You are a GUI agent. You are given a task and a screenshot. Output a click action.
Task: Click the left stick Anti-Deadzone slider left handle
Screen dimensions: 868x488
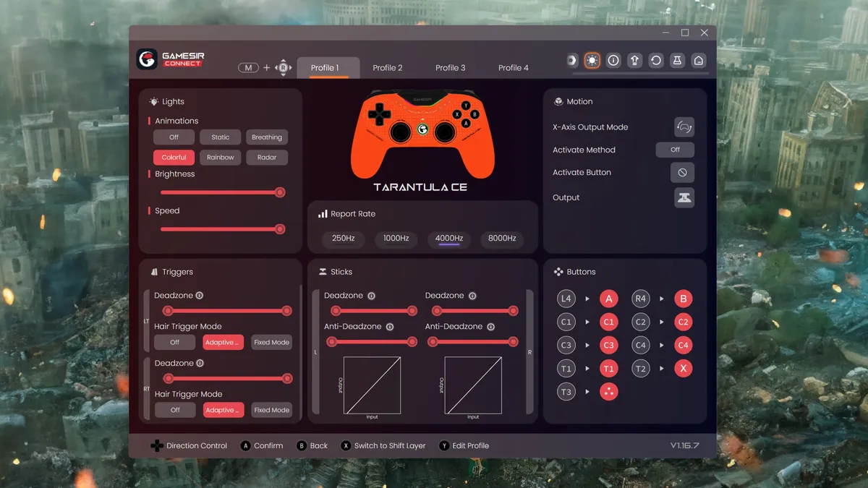tap(333, 342)
